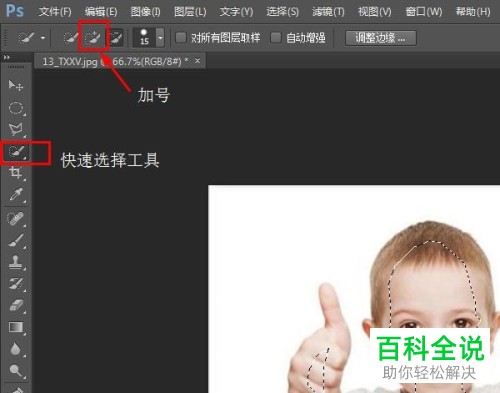Screen dimensions: 500x393
Task: Open the 帮助(H) menu
Action: click(x=473, y=12)
